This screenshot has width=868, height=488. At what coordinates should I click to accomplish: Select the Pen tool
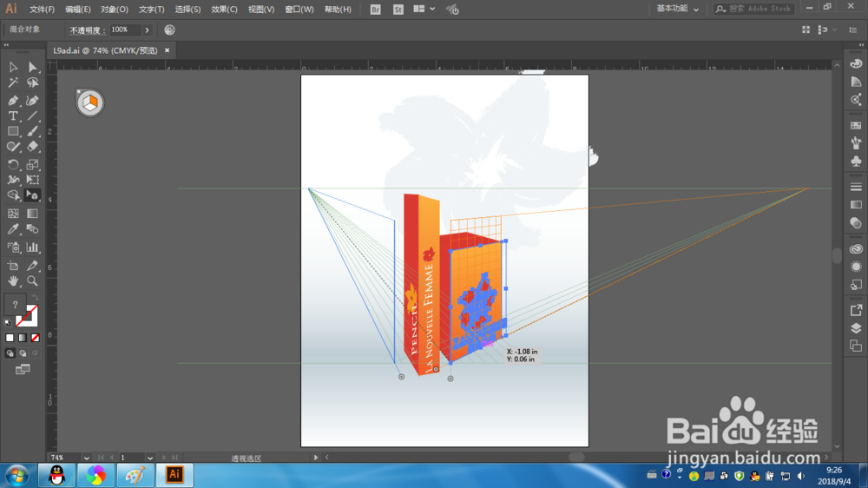coord(13,101)
